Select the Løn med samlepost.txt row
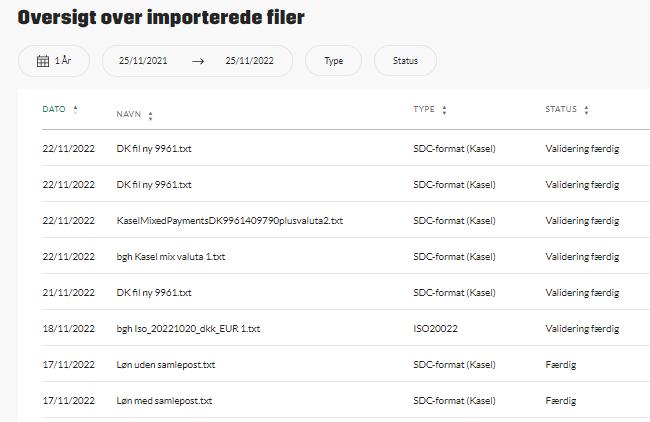The image size is (650, 422). [164, 400]
